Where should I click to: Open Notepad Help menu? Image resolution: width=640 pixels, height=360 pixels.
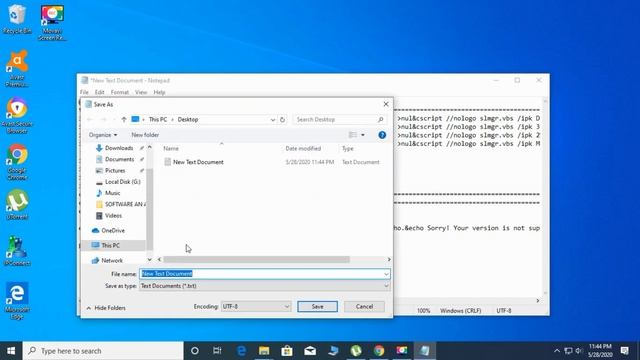click(159, 93)
